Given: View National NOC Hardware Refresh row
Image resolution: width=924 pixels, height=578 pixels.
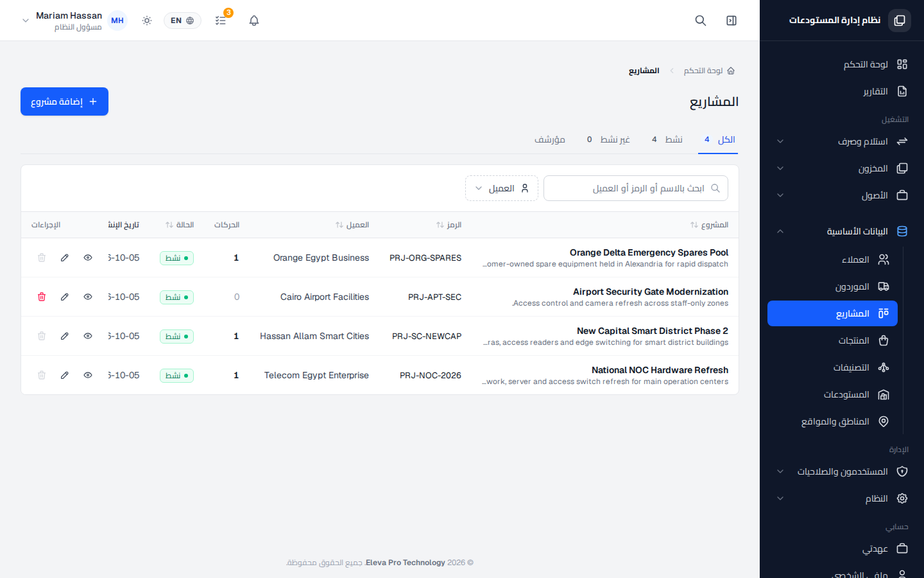Looking at the screenshot, I should (88, 375).
